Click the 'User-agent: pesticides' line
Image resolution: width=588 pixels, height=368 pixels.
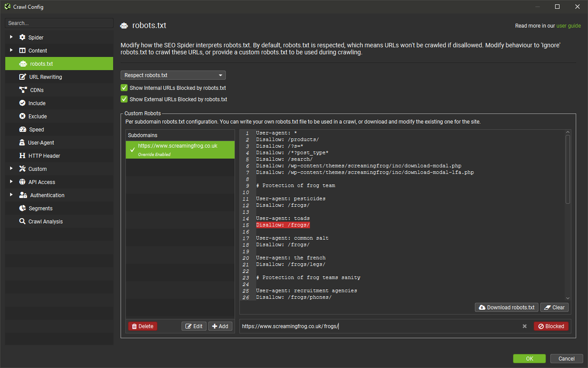pos(291,199)
